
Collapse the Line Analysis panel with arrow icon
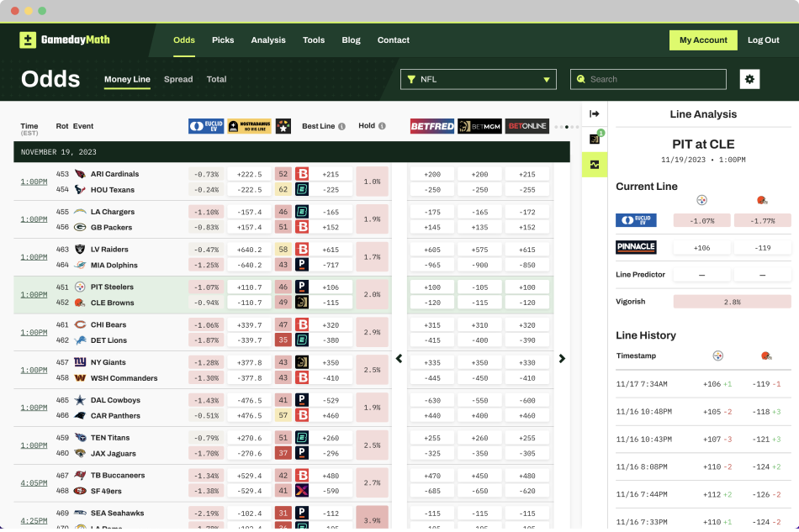595,113
